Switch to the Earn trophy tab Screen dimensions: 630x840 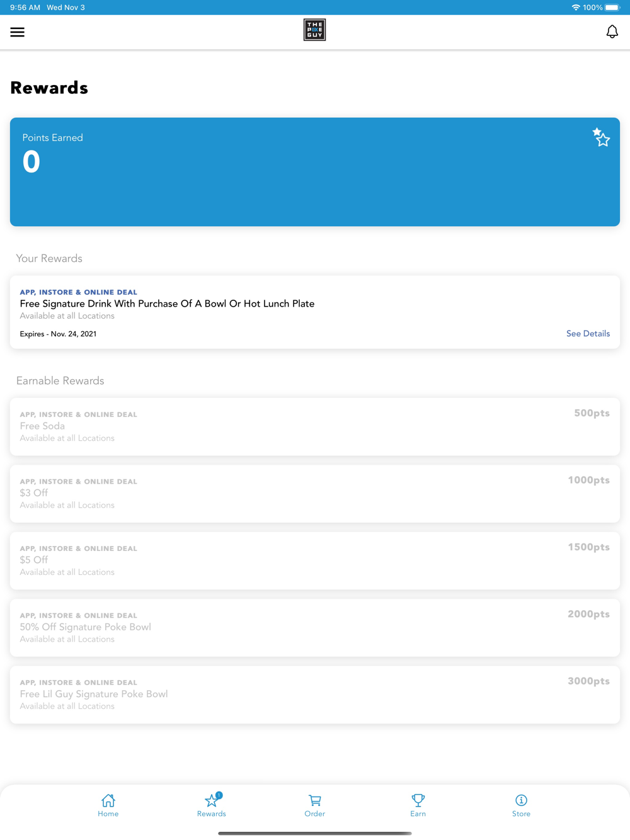point(418,805)
